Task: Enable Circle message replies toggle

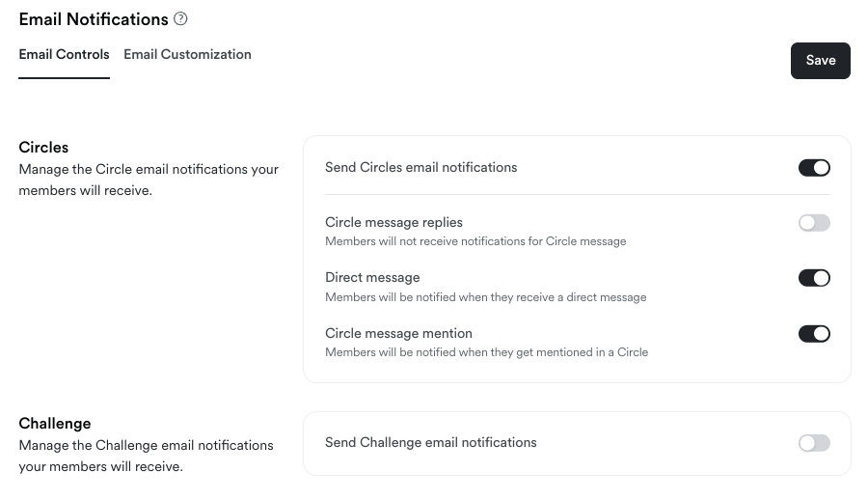Action: (x=814, y=223)
